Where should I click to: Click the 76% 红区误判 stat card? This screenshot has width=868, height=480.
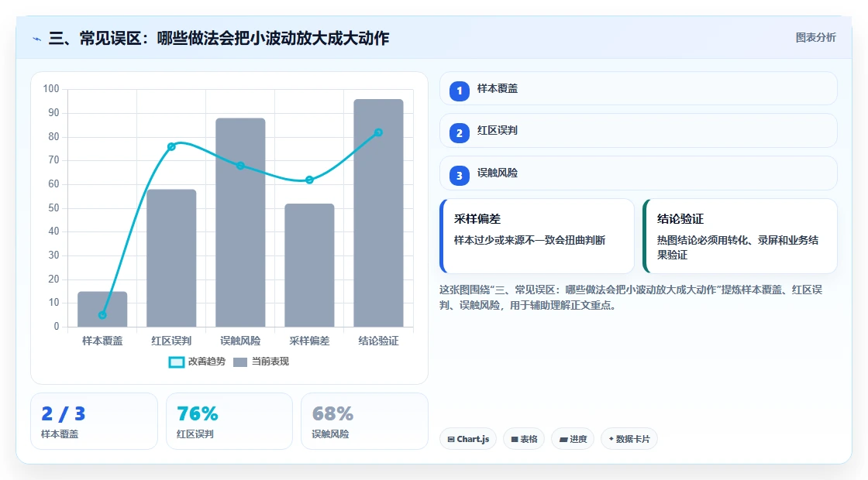[x=229, y=421]
